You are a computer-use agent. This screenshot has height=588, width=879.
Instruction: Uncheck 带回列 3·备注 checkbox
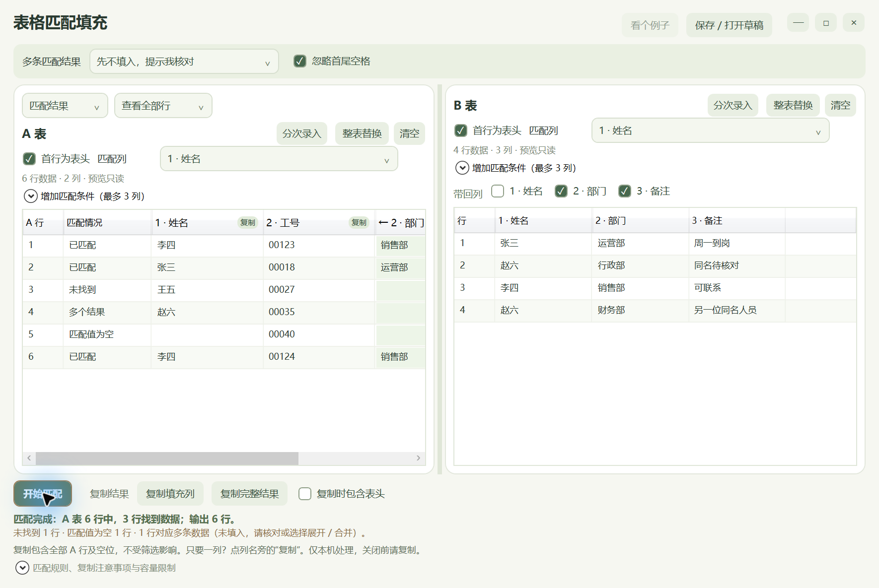tap(625, 191)
